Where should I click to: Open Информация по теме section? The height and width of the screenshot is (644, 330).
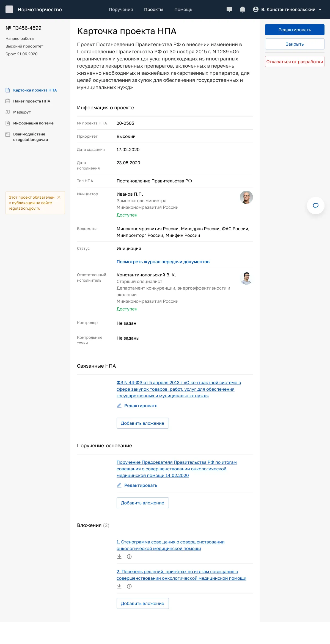(x=33, y=123)
